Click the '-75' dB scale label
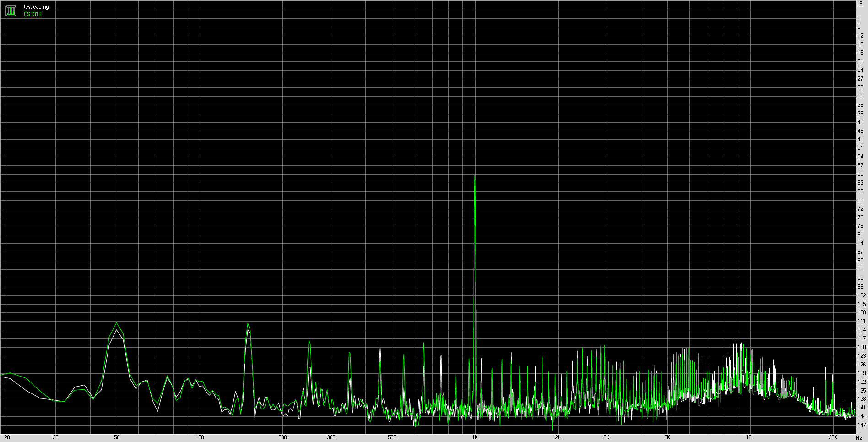868x442 pixels. pos(860,218)
